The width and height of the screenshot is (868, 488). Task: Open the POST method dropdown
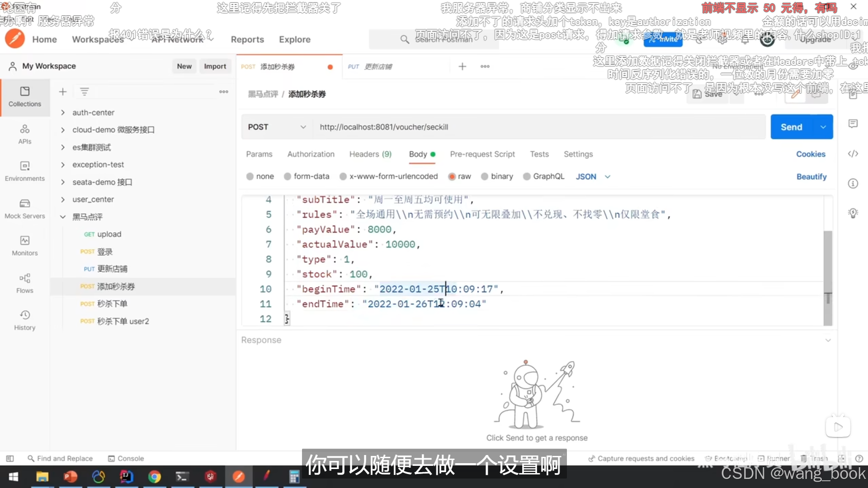tap(277, 127)
